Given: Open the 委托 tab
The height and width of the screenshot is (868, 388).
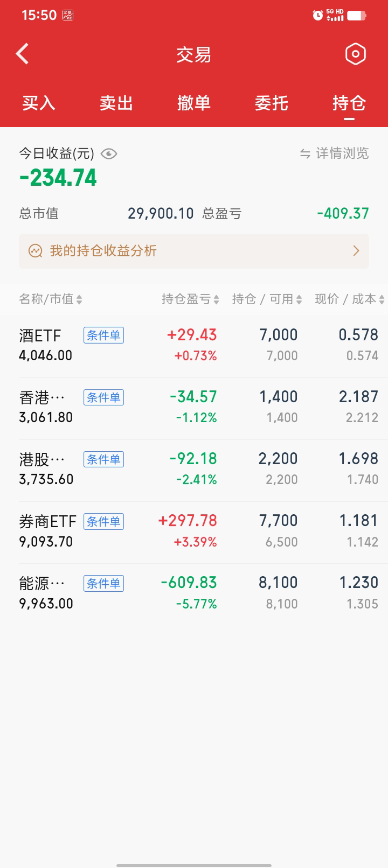Looking at the screenshot, I should point(272,103).
